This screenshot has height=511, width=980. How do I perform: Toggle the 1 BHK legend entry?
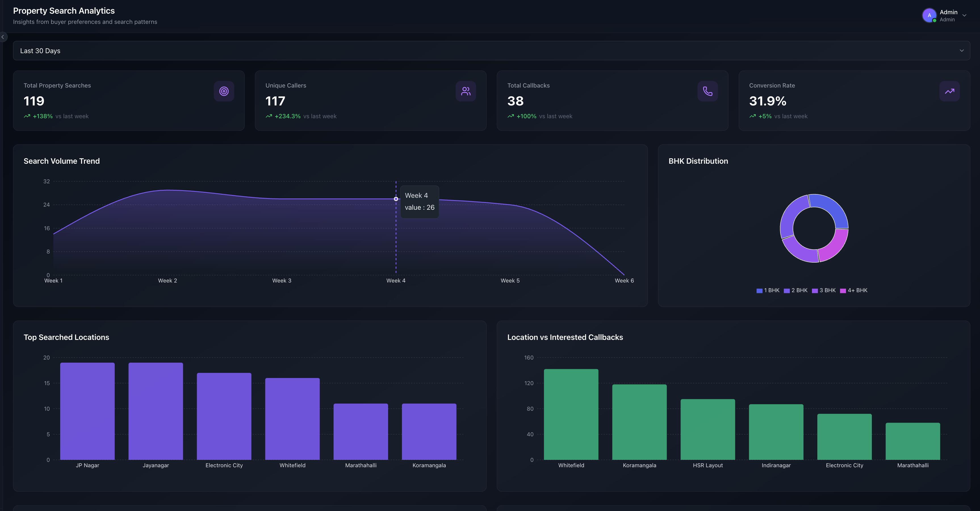(768, 290)
